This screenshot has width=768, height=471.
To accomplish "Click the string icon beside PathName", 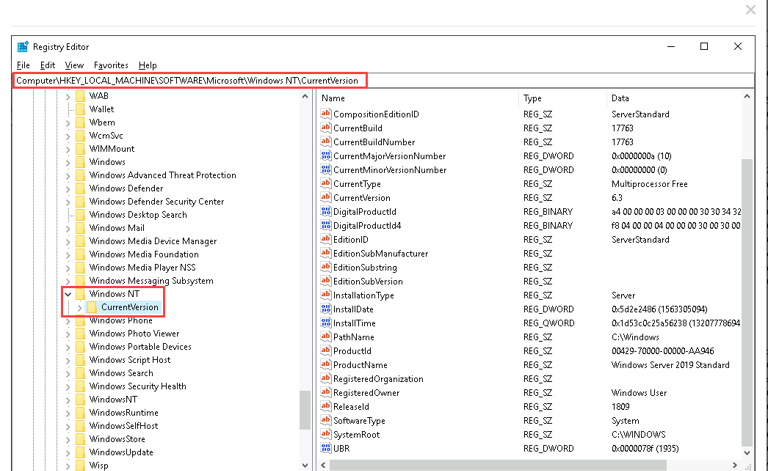I will point(326,337).
